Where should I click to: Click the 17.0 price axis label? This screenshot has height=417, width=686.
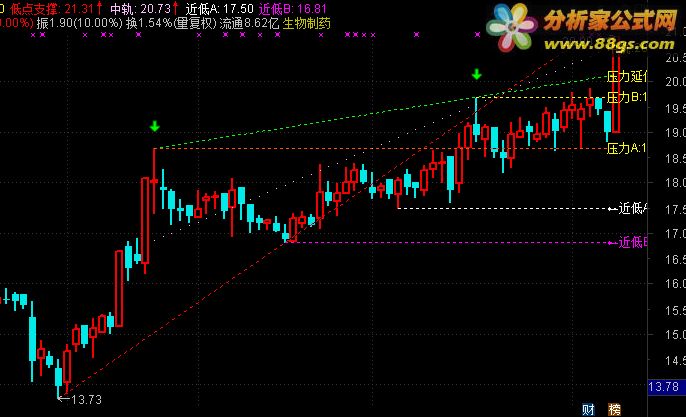click(x=675, y=234)
